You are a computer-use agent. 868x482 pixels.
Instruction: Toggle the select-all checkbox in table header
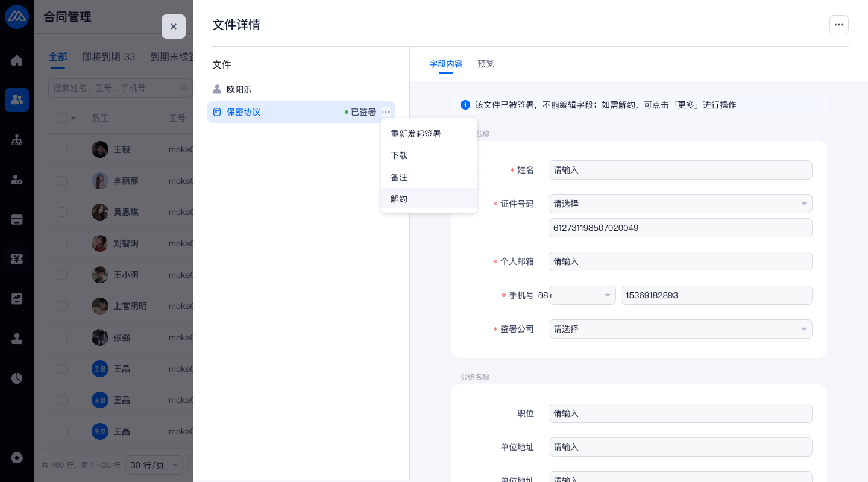[63, 118]
